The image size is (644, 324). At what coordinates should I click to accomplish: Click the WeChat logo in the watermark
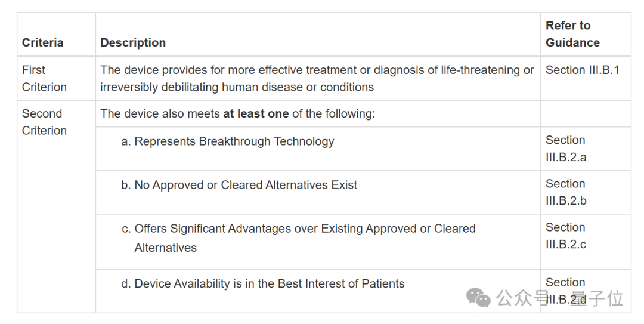coord(479,297)
